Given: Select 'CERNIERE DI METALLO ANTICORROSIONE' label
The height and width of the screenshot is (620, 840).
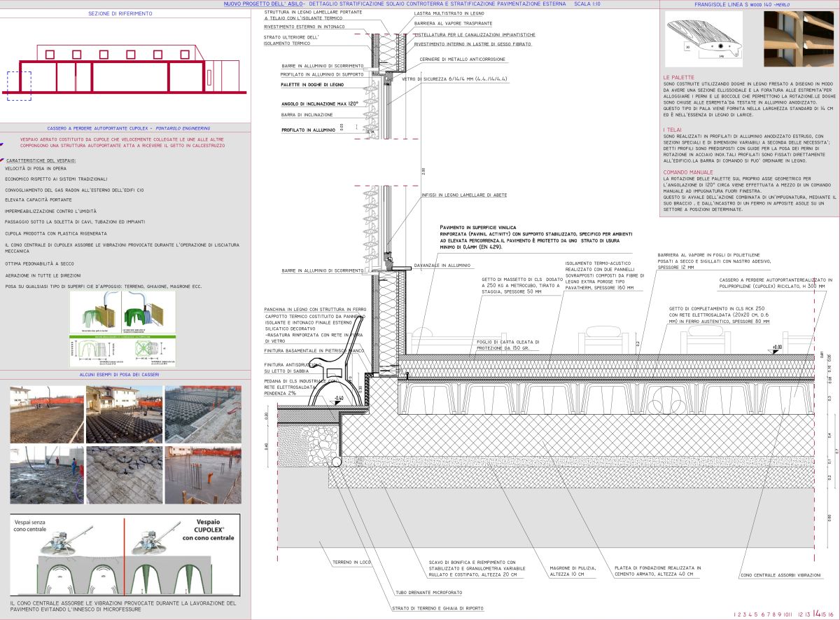Looking at the screenshot, I should (461, 60).
